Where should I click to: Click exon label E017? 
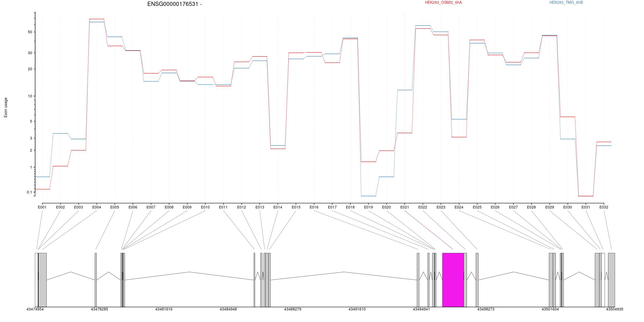(x=332, y=207)
